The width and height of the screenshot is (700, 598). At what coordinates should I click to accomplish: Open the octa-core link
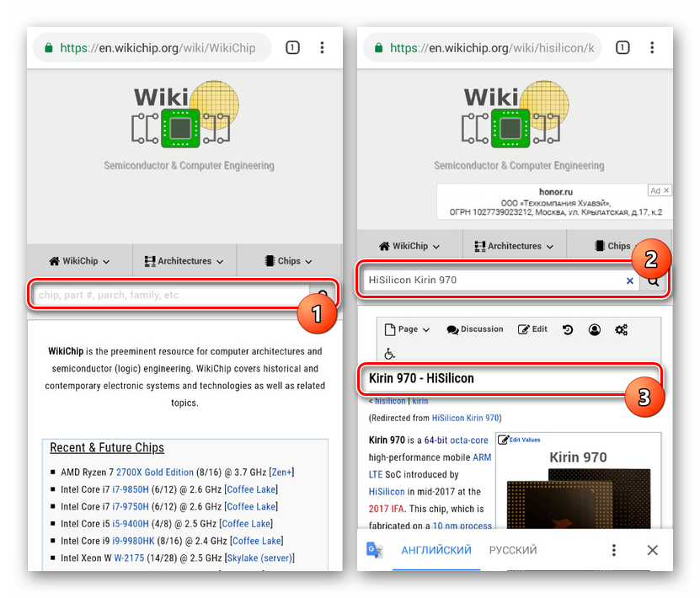click(469, 440)
